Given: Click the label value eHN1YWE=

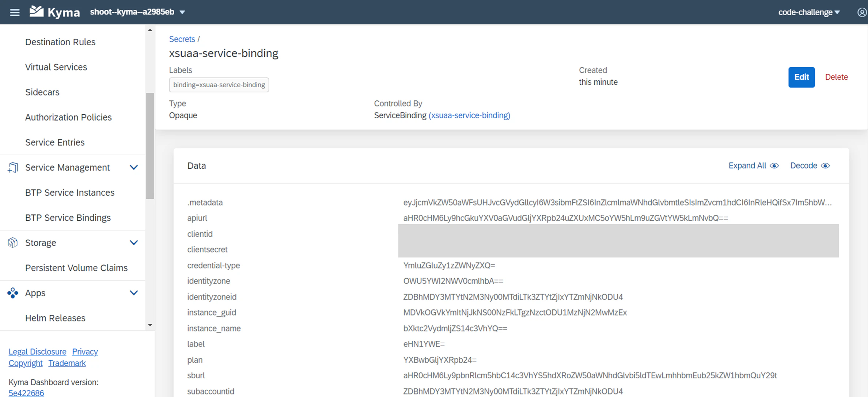Looking at the screenshot, I should [424, 344].
